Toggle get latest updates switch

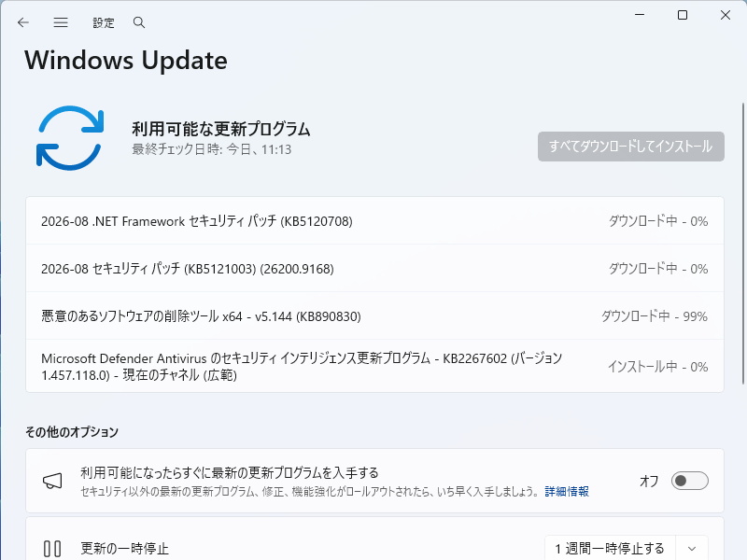689,481
